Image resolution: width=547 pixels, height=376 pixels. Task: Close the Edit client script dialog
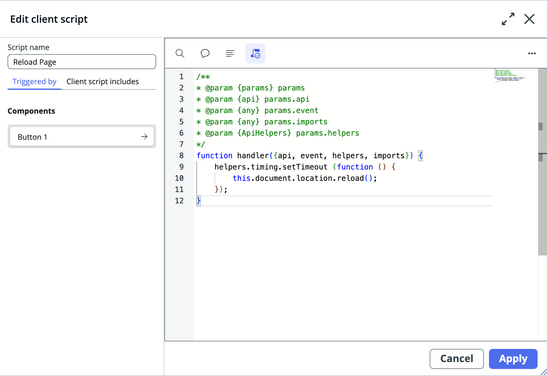[529, 19]
